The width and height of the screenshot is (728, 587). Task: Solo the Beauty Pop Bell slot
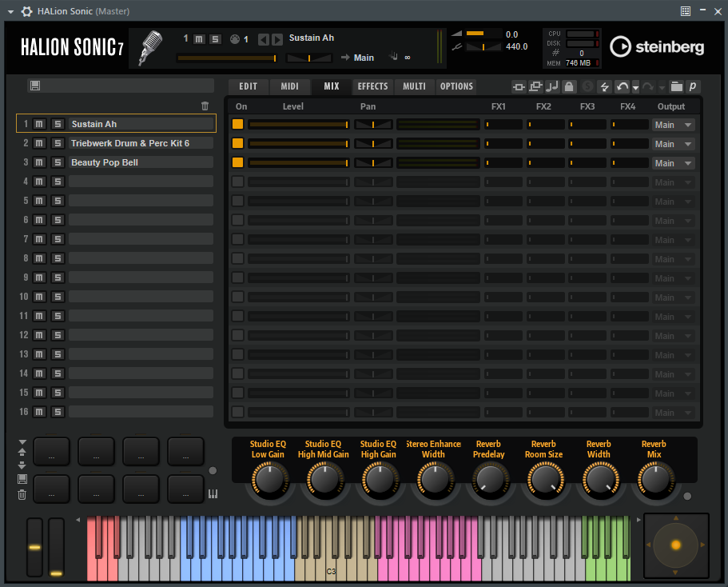click(58, 162)
